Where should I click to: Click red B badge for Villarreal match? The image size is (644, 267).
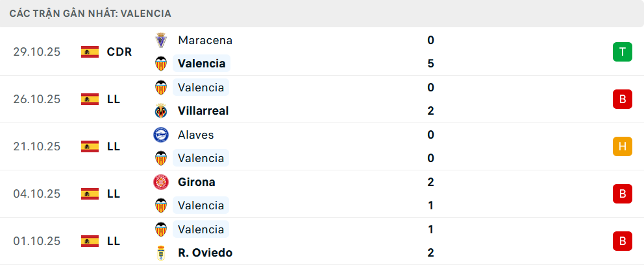(622, 99)
